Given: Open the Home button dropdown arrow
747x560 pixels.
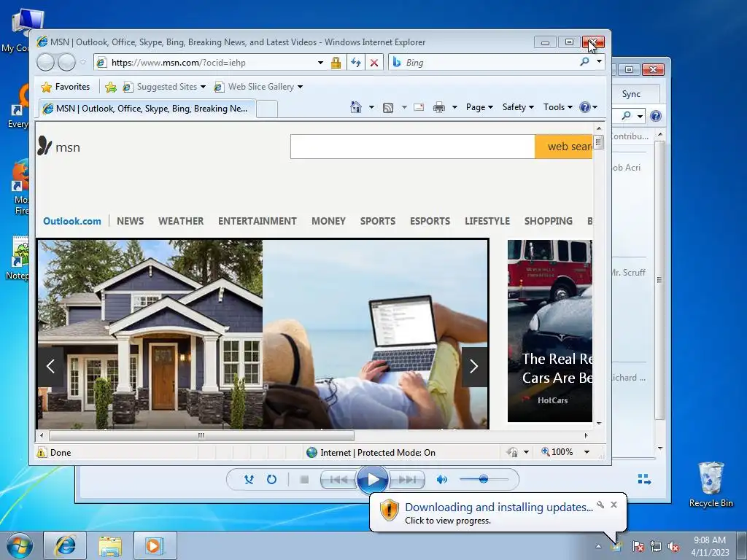Looking at the screenshot, I should [371, 107].
